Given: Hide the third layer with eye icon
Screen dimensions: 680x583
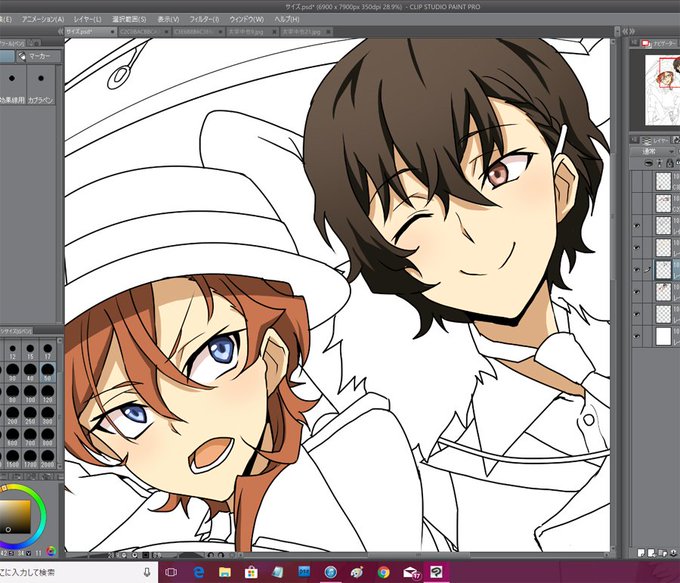Looking at the screenshot, I should (x=637, y=226).
